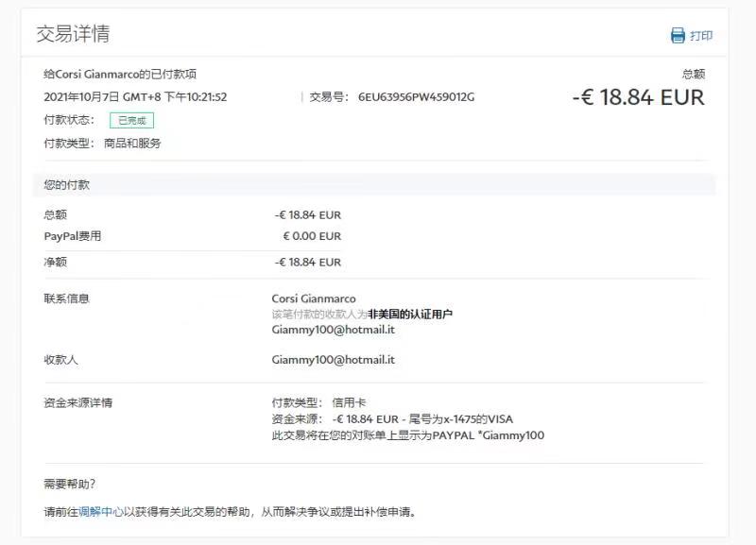Click the email address beside 收款人
Image resolution: width=756 pixels, height=545 pixels.
(x=333, y=360)
